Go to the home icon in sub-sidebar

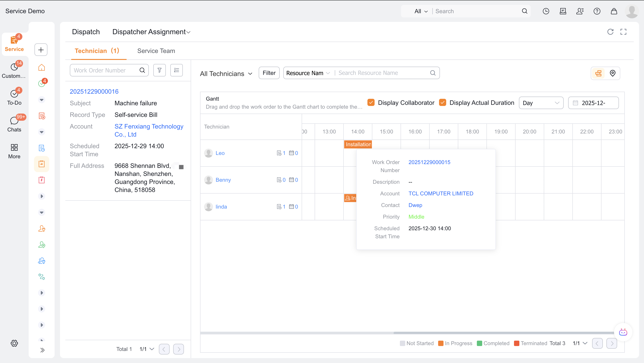[x=41, y=68]
